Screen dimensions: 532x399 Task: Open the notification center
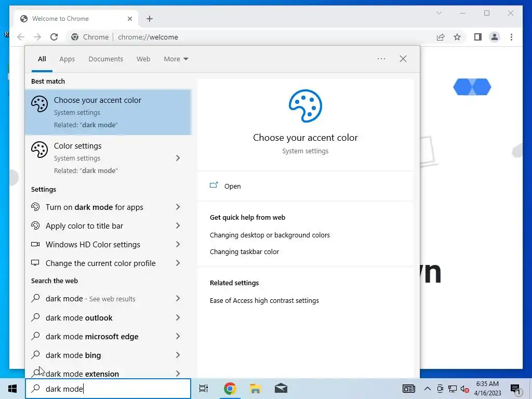pos(515,389)
